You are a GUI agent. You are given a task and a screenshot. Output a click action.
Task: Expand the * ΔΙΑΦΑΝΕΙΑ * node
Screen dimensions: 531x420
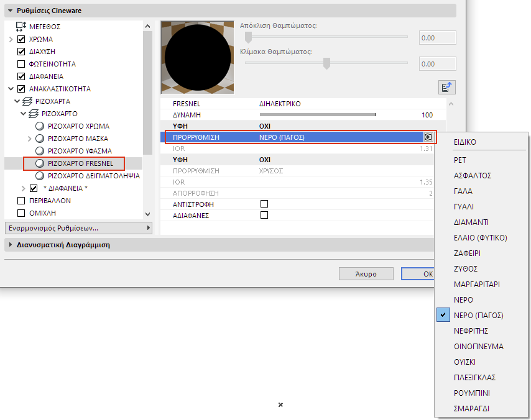[x=24, y=188]
